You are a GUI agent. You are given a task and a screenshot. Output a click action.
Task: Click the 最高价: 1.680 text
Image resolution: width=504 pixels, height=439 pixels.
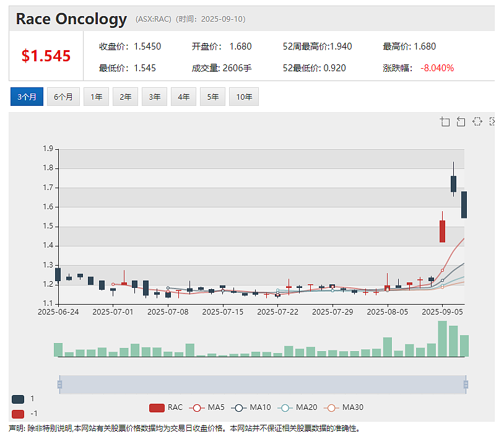[409, 46]
